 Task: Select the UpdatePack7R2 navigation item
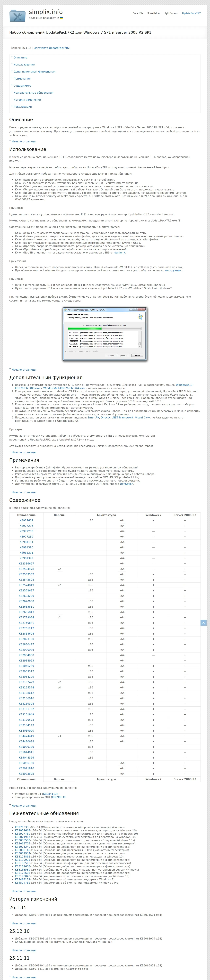[x=191, y=13]
